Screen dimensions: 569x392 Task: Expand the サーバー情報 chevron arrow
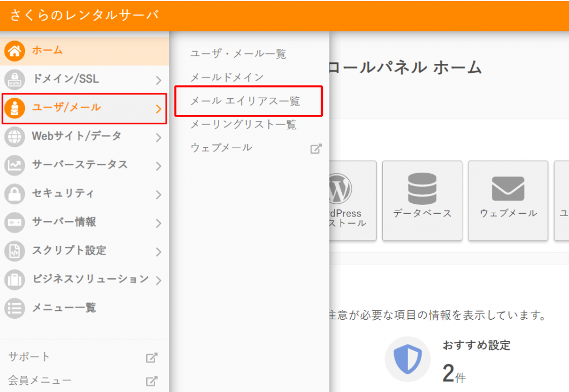point(158,223)
